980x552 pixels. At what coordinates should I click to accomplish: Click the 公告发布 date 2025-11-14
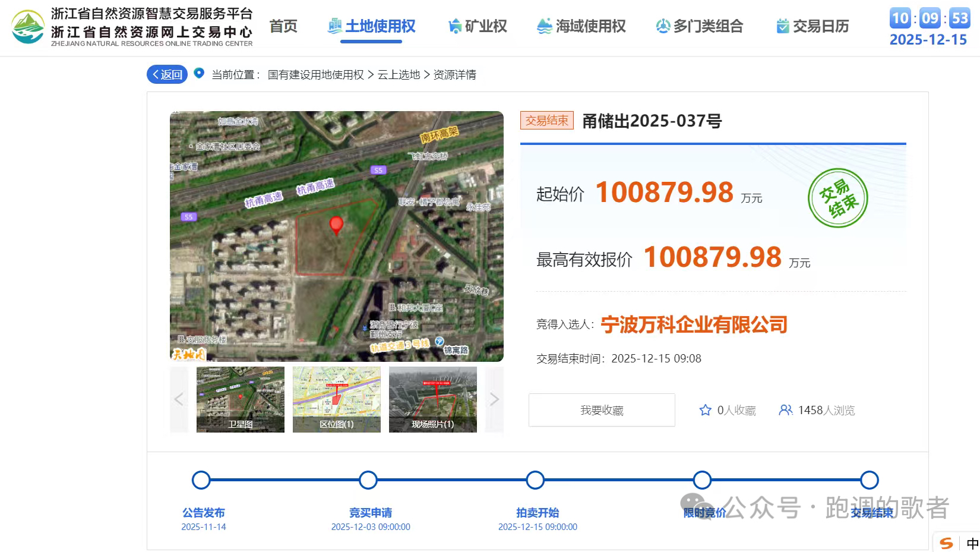point(204,527)
